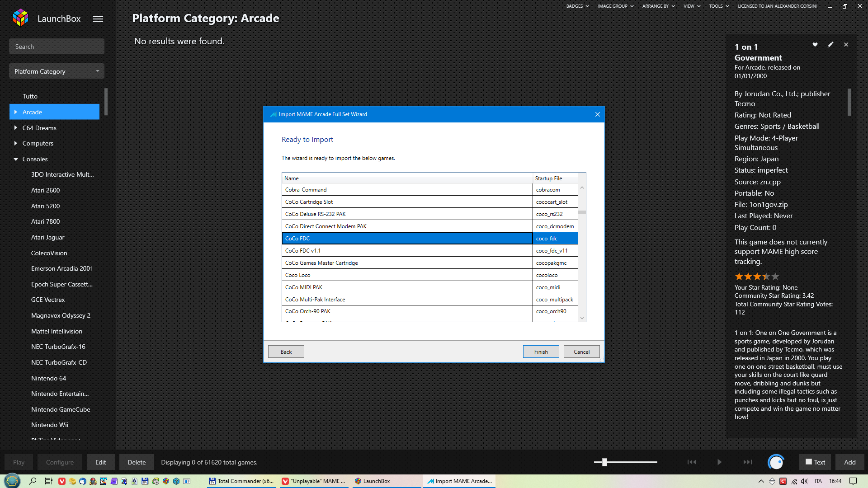
Task: Switch to LaunchBox taskbar window
Action: click(x=386, y=481)
